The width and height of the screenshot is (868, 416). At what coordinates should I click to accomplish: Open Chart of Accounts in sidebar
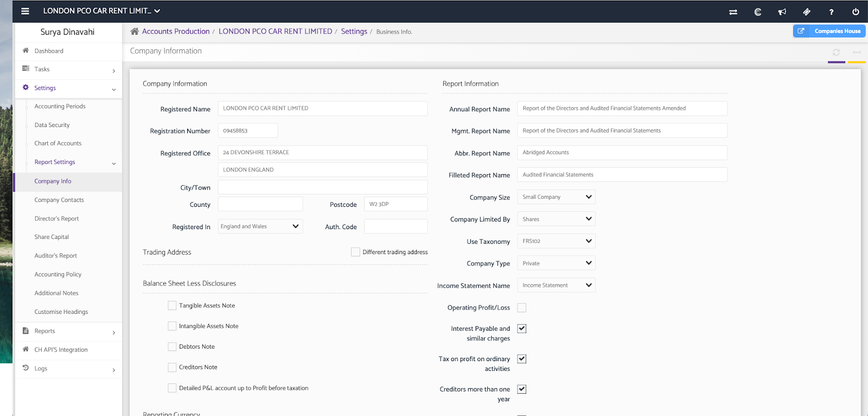pos(58,143)
